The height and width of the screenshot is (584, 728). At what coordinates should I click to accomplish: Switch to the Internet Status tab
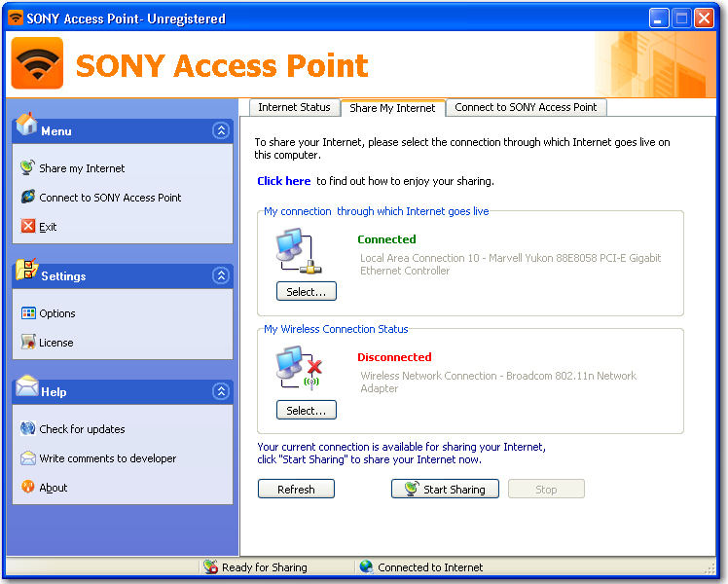click(294, 107)
